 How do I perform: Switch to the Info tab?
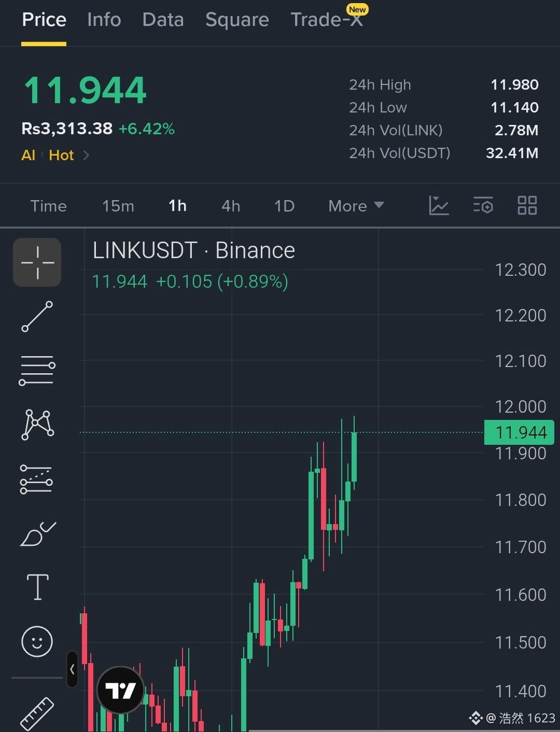pos(104,20)
